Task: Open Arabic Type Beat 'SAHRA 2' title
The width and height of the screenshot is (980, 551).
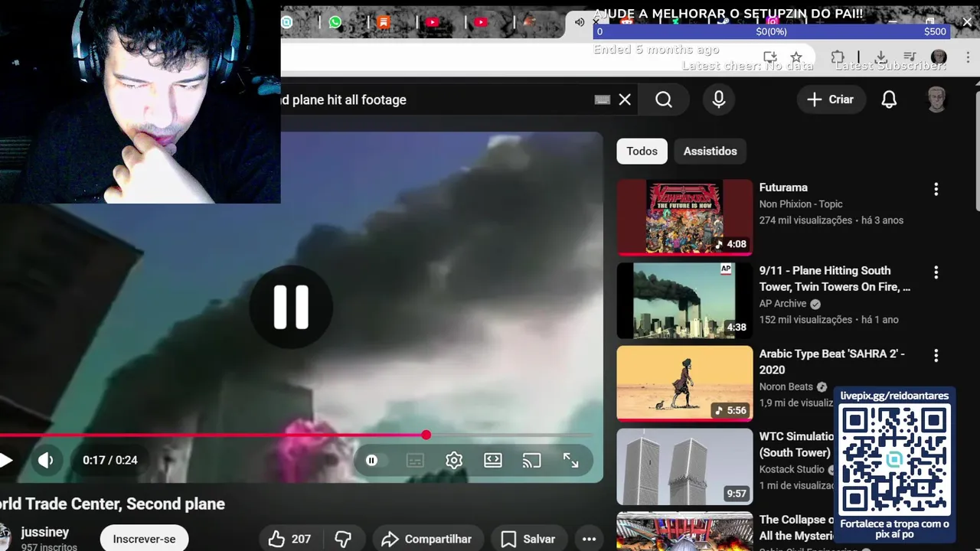Action: [832, 362]
